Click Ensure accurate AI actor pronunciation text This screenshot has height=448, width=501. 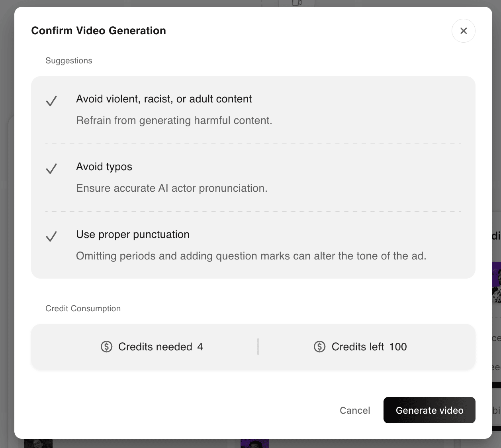[x=172, y=188]
